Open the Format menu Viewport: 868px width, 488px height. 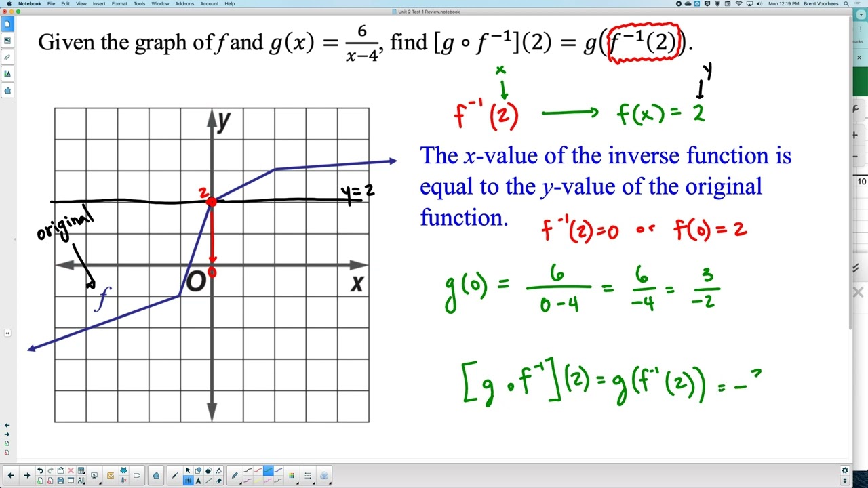(x=119, y=3)
